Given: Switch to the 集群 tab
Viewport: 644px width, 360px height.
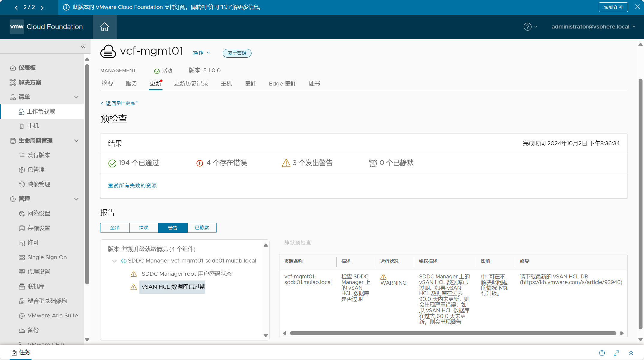Looking at the screenshot, I should (x=250, y=83).
